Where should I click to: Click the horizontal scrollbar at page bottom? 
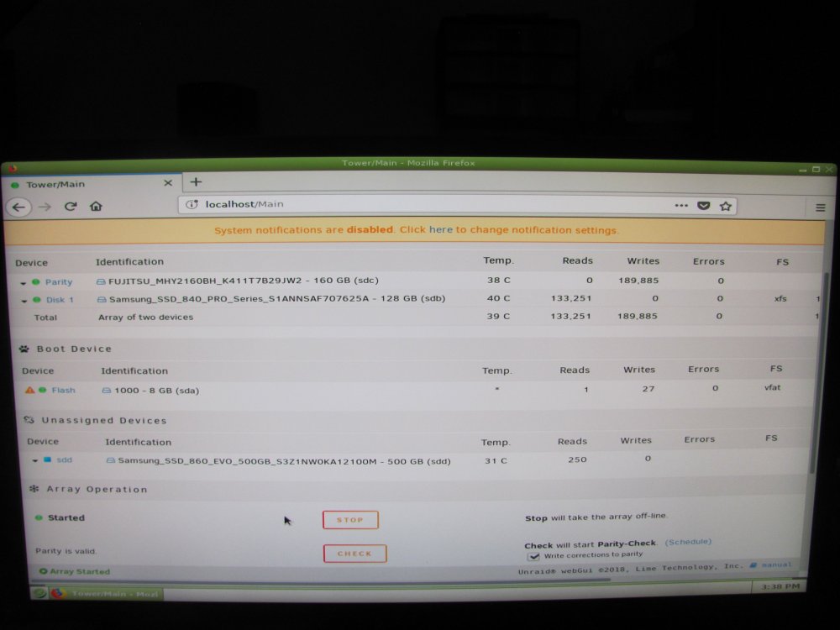(322, 579)
